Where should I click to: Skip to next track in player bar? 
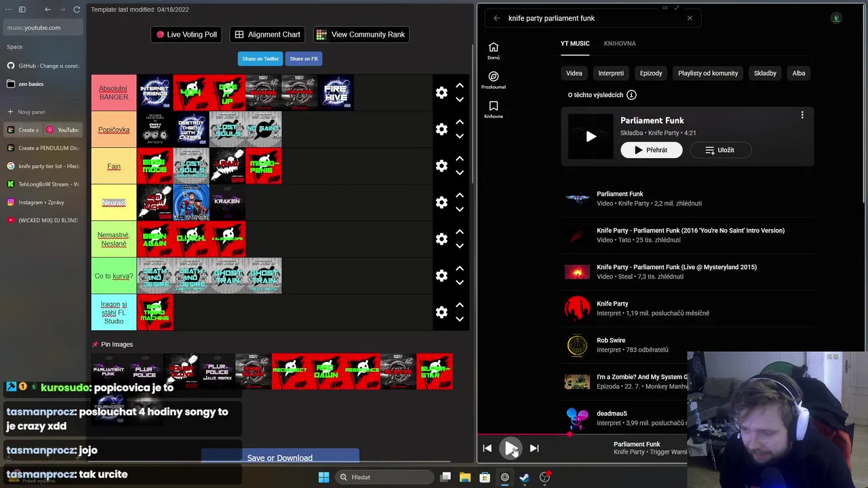tap(534, 448)
